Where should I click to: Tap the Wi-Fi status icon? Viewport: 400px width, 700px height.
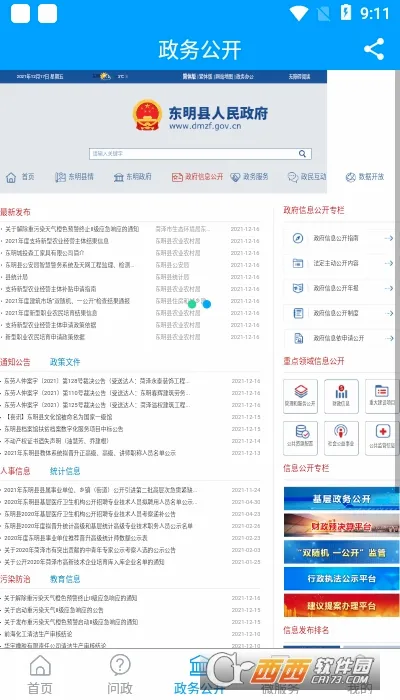[x=299, y=13]
